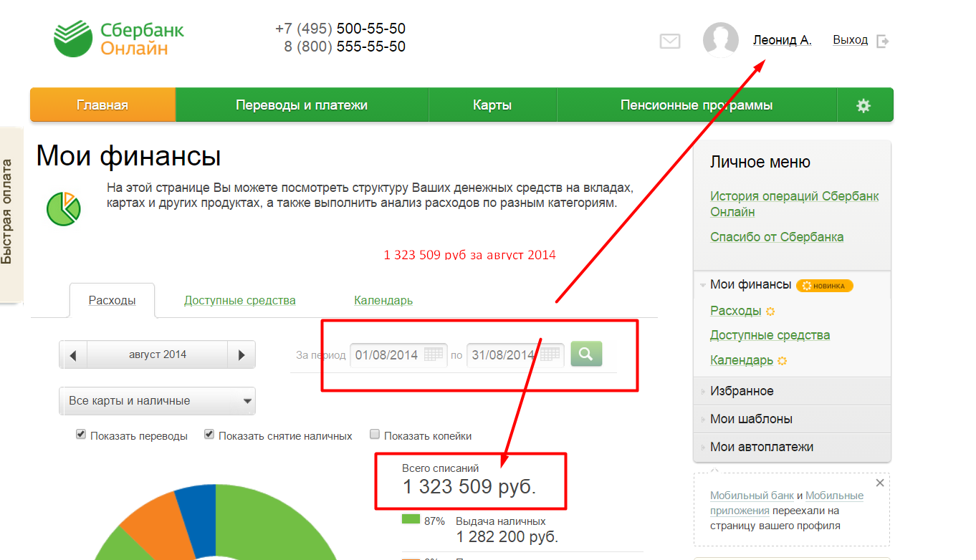Open Календарь link in personal menu
This screenshot has width=976, height=560.
tap(742, 360)
